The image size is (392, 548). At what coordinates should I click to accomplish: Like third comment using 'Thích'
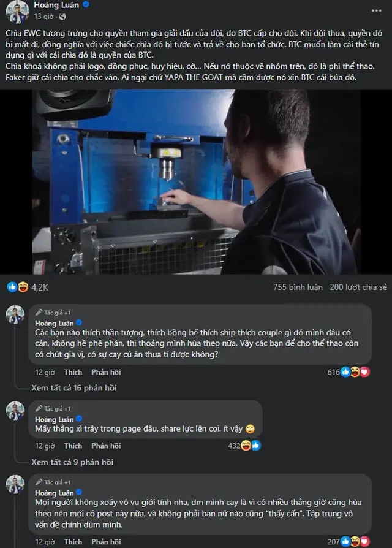click(x=73, y=542)
